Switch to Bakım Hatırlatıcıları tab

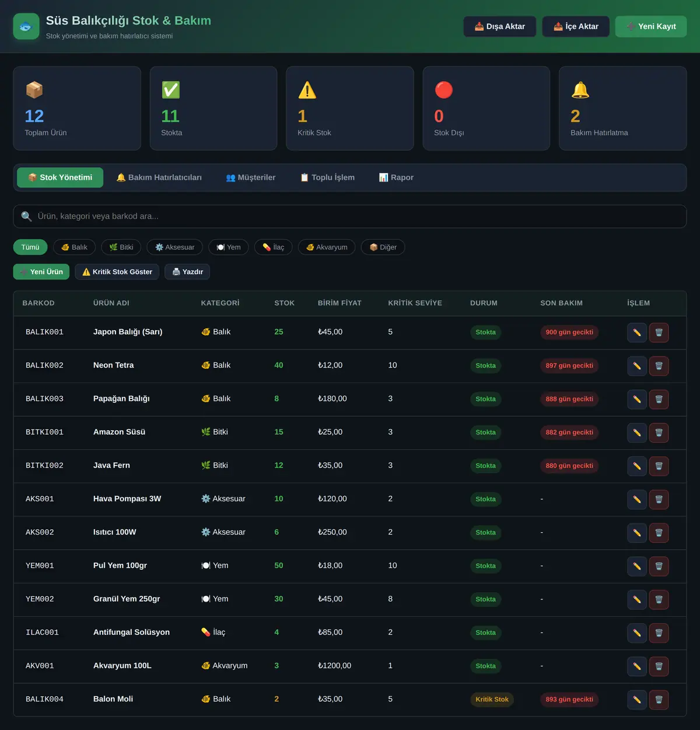click(x=159, y=177)
